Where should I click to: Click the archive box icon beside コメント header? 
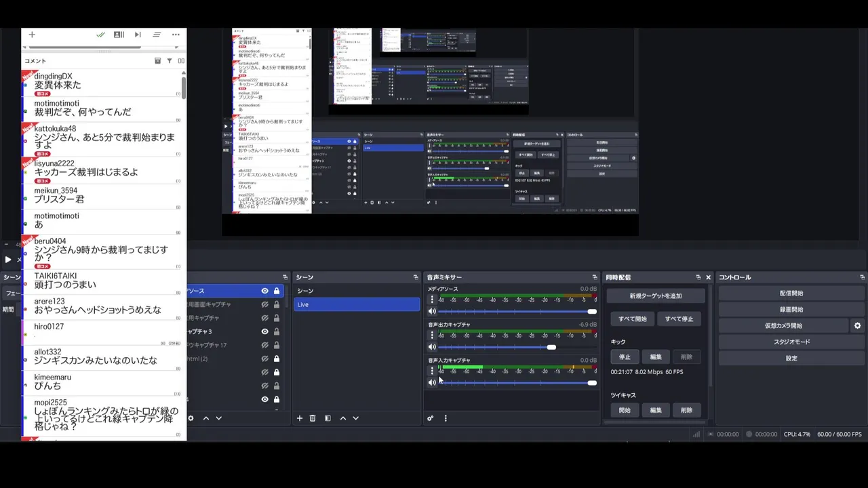(x=157, y=61)
